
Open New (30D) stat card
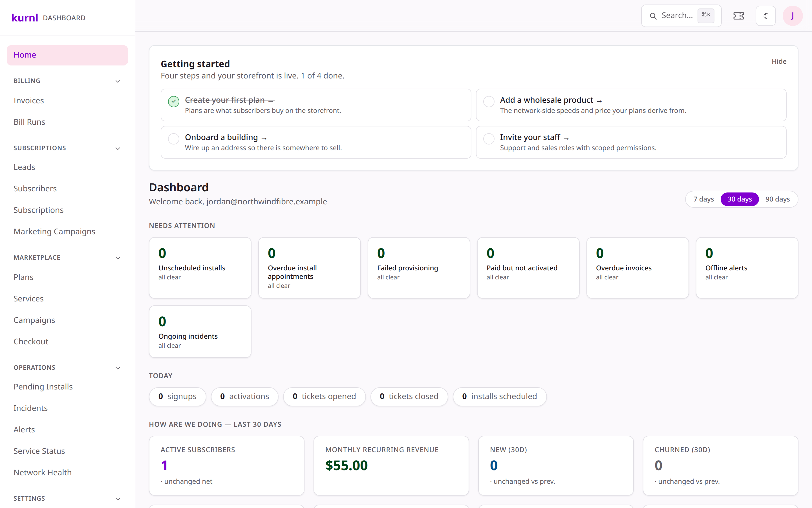pos(556,466)
